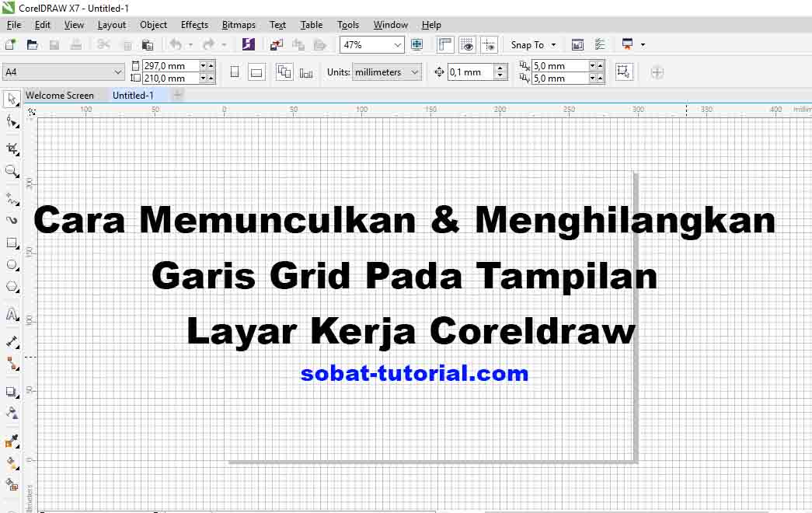
Task: Switch to Welcome Screen tab
Action: click(60, 96)
